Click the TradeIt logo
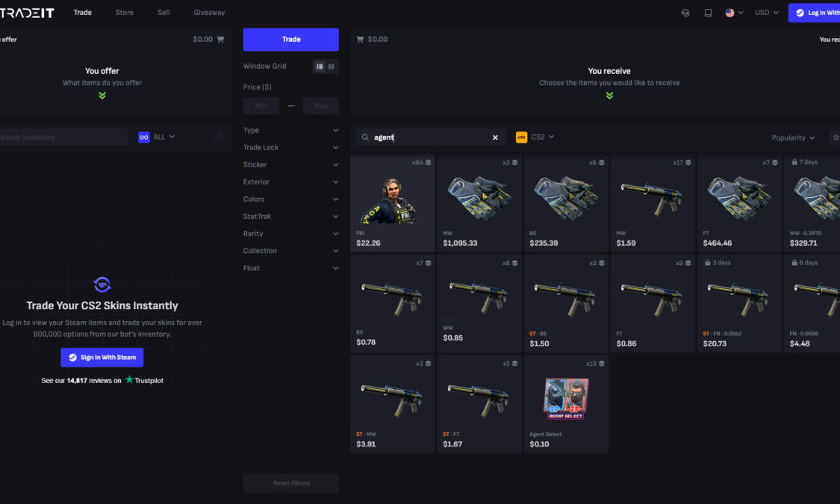The image size is (840, 504). (27, 12)
